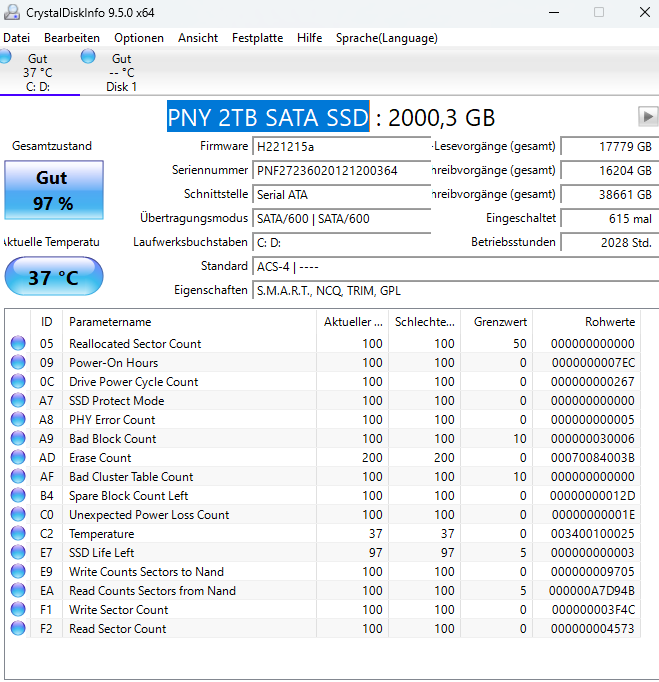This screenshot has height=682, width=659.
Task: Click status orb of SSD Protect Mode
Action: coord(18,400)
